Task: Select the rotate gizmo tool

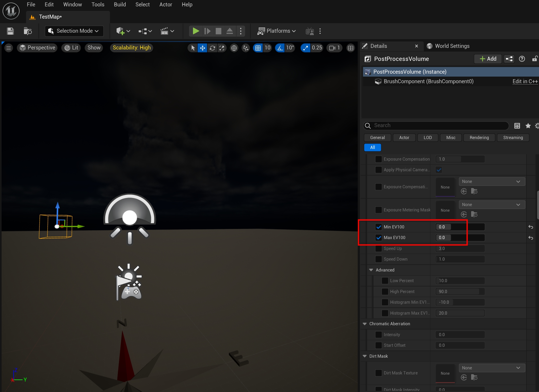Action: click(212, 48)
